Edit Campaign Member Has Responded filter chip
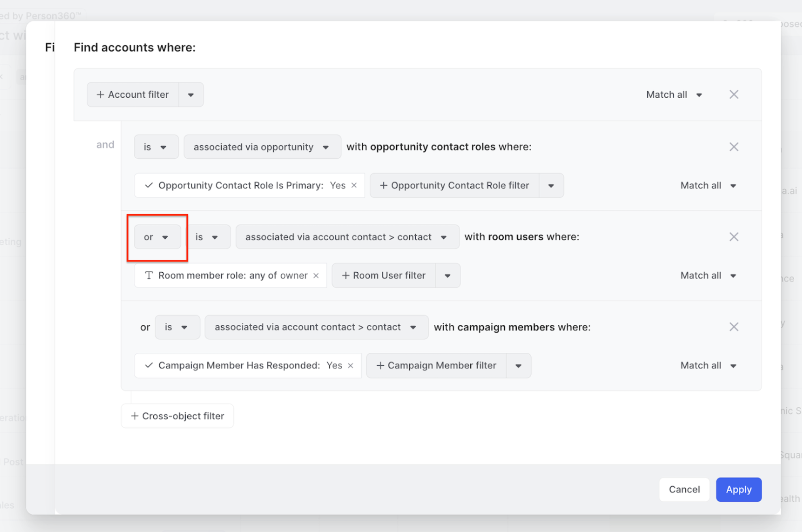Screen dimensions: 802x532 (x=239, y=366)
